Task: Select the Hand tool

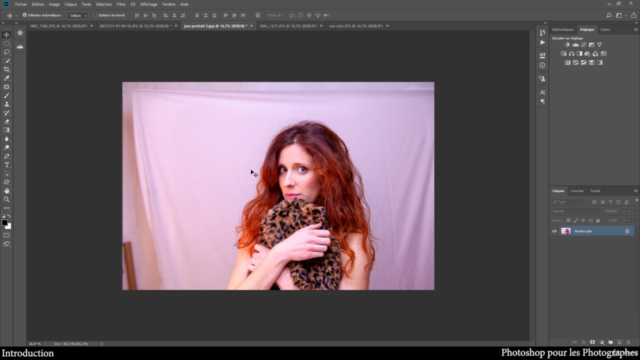Action: tap(7, 191)
